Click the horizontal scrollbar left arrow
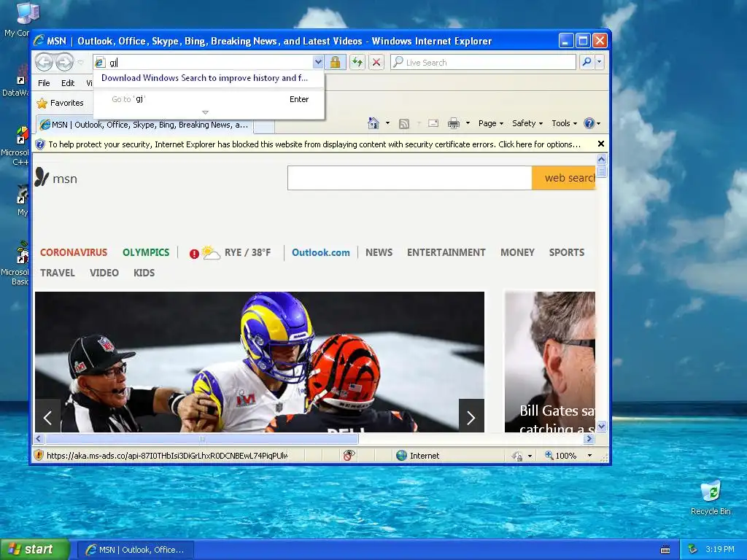This screenshot has width=747, height=560. coord(39,438)
